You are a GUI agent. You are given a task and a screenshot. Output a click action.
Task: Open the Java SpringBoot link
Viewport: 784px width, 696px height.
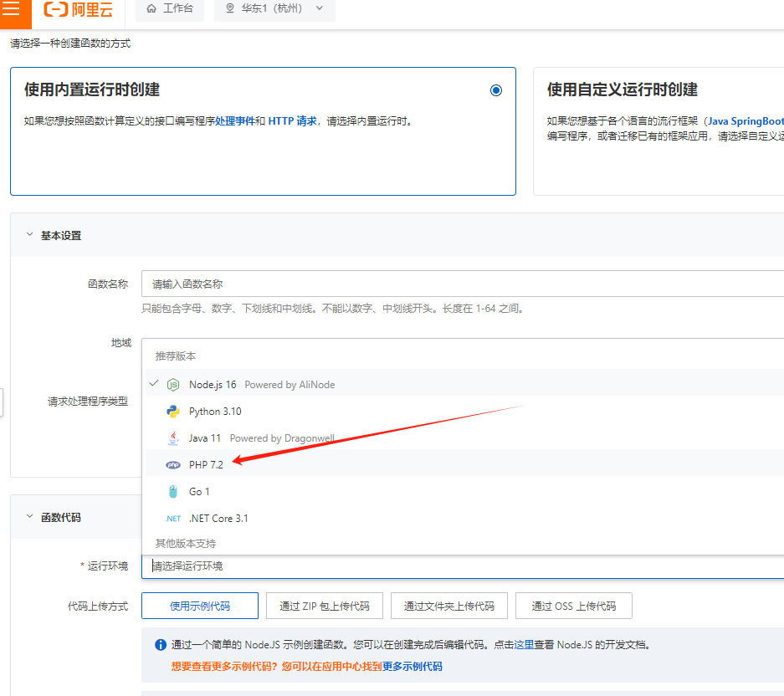click(x=746, y=121)
